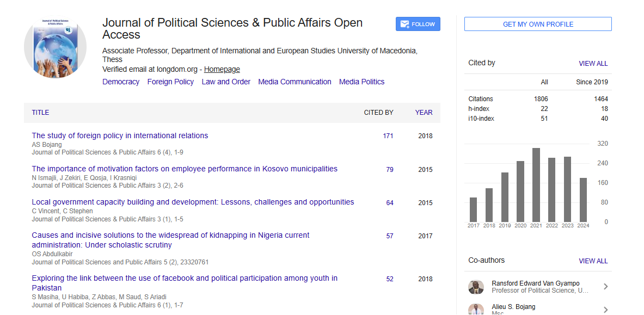Open the Media Politics topic link
644x315 pixels.
(x=361, y=82)
